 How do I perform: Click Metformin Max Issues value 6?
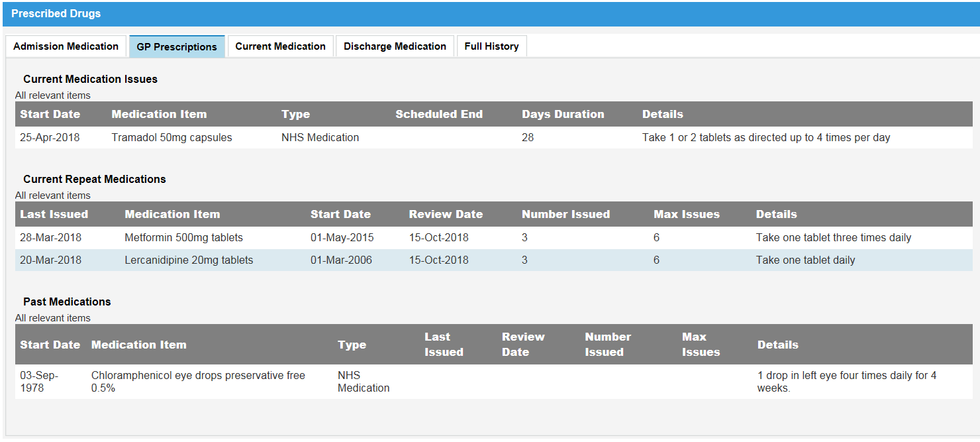(656, 238)
